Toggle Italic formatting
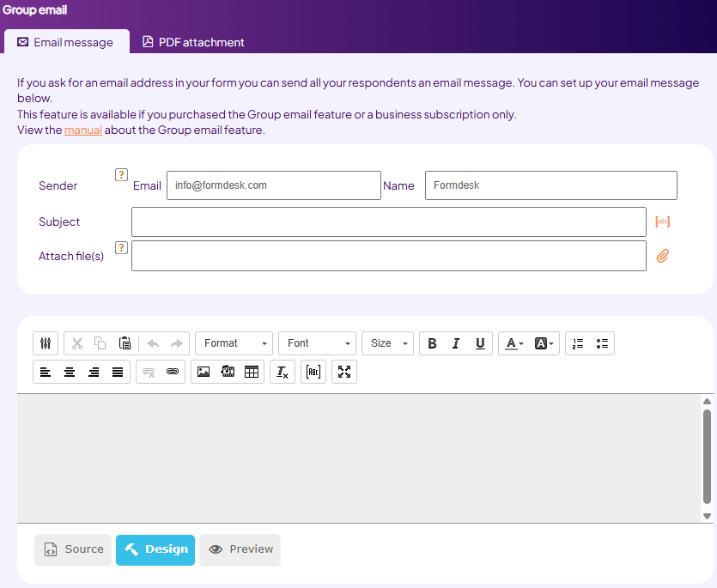 coord(456,343)
